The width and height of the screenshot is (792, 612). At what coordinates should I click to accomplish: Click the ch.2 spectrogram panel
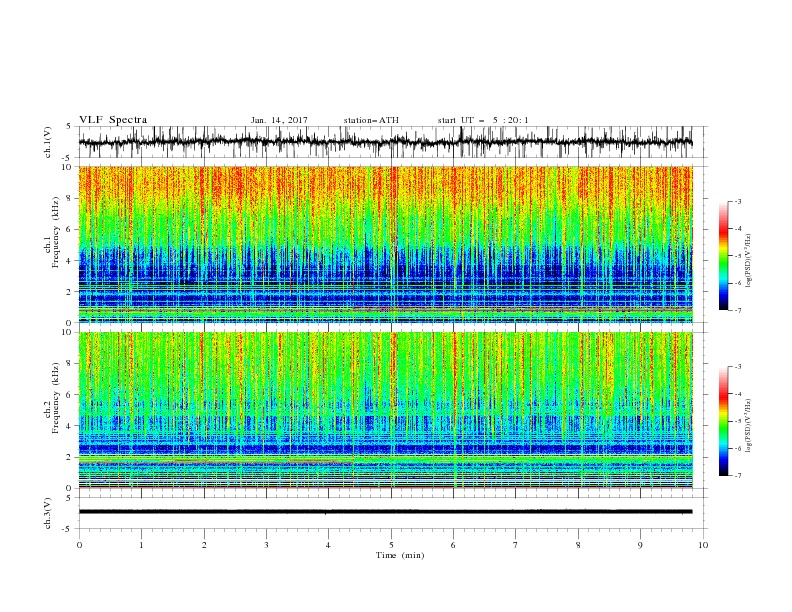pyautogui.click(x=385, y=410)
